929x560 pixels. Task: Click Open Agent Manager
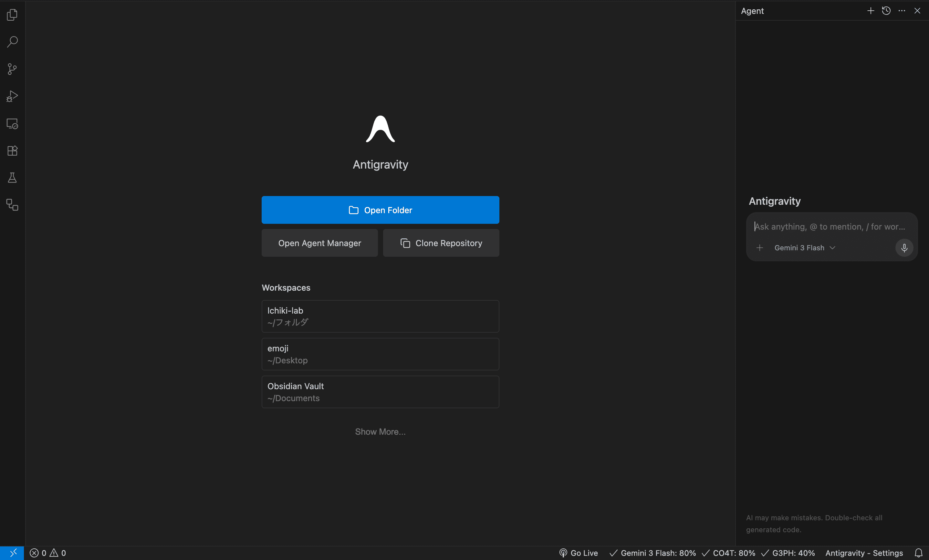(x=320, y=243)
